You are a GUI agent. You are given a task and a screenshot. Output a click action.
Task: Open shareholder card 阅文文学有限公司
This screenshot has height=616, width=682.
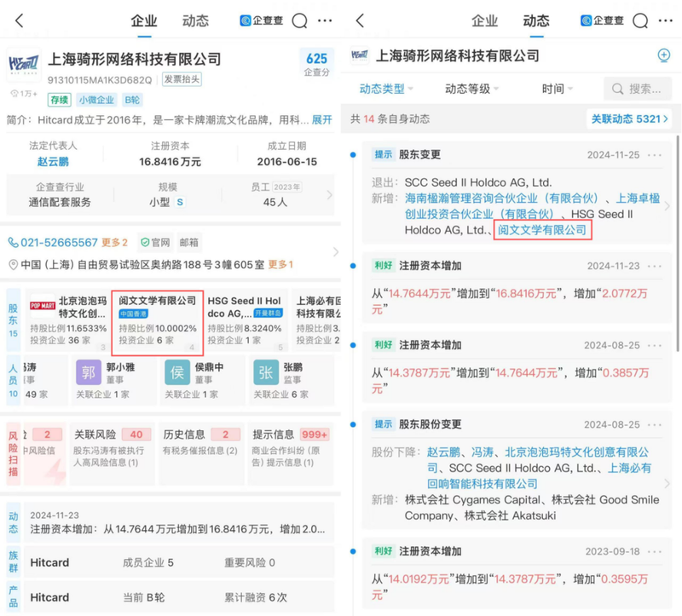[158, 323]
